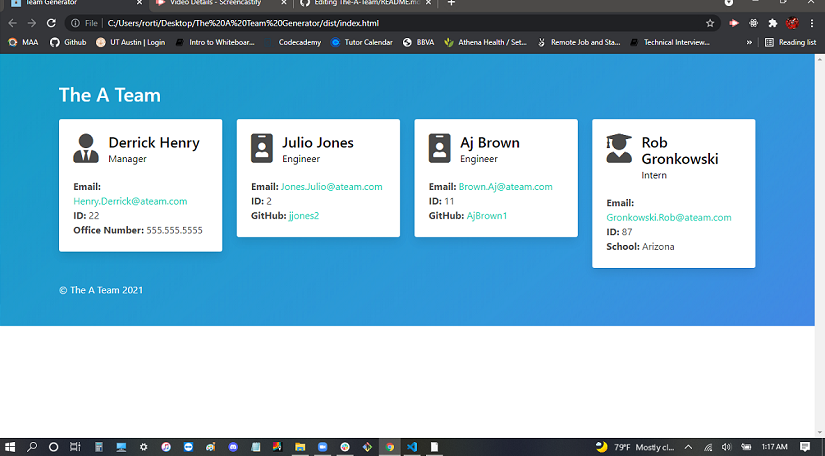The height and width of the screenshot is (456, 825).
Task: Click the ID badge icon beside Julio Jones
Action: pyautogui.click(x=261, y=148)
